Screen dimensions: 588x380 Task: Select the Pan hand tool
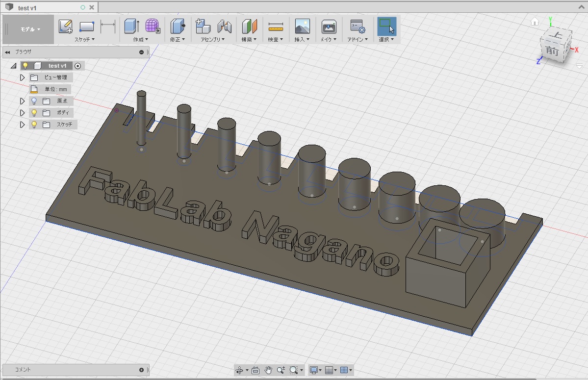pos(268,370)
